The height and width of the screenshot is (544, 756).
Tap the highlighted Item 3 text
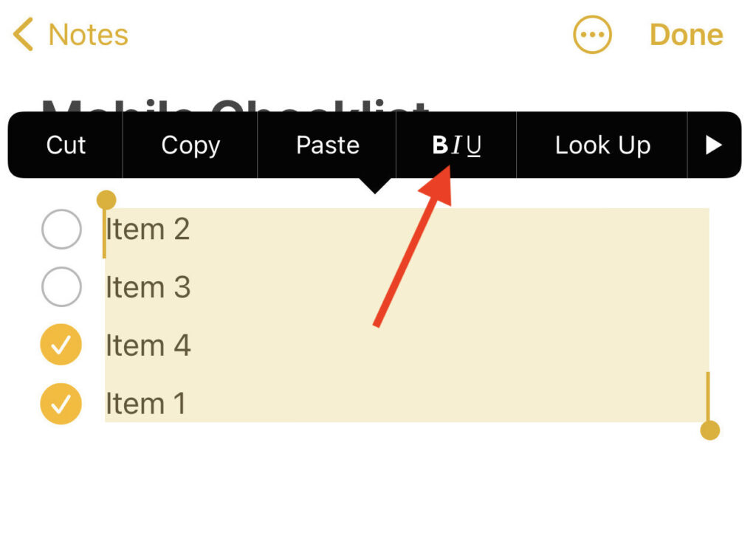tap(148, 287)
